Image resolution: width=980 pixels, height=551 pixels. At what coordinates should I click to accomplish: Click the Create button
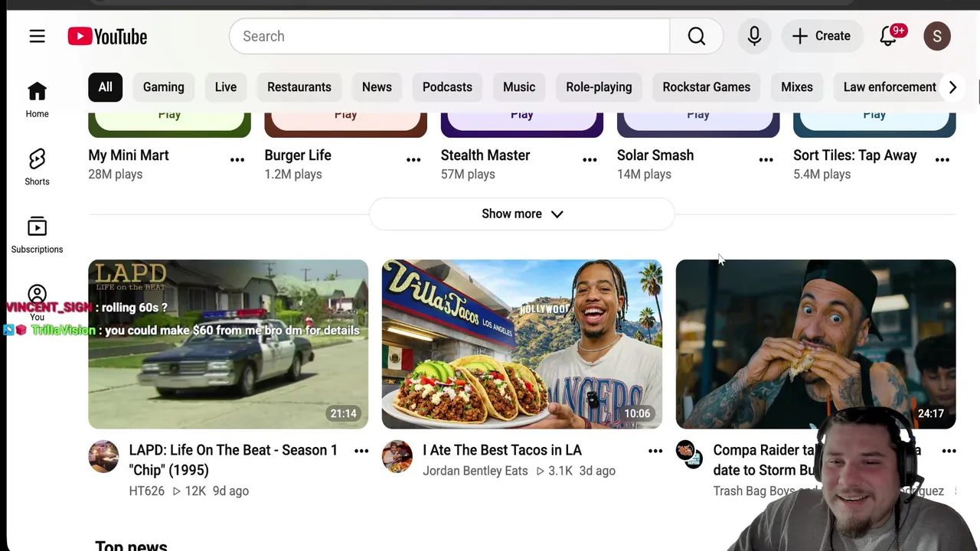822,36
